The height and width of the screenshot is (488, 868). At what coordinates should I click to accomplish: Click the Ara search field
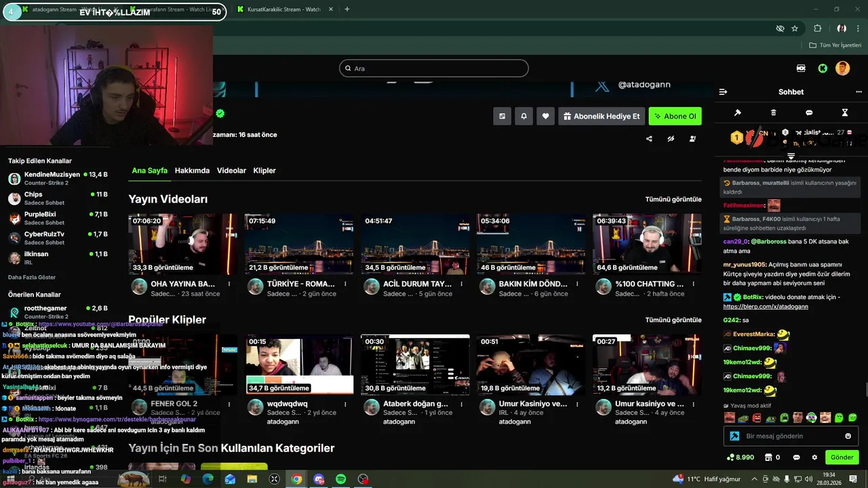click(433, 68)
